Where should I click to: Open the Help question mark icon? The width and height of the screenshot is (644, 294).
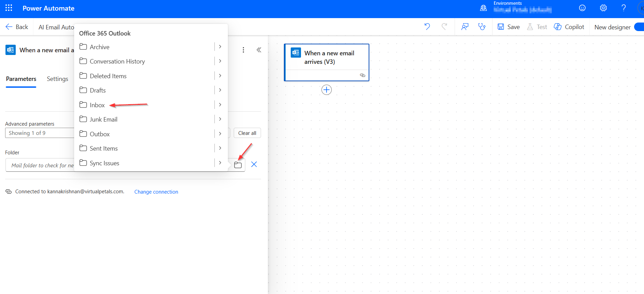coord(624,8)
